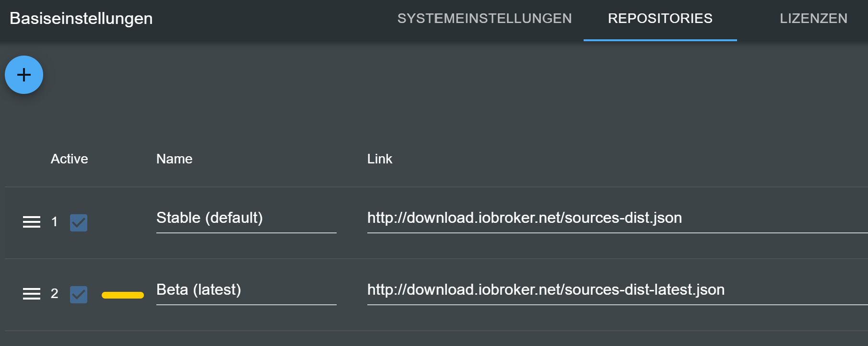Click the Basiseinstellungen dialog title

[x=81, y=19]
